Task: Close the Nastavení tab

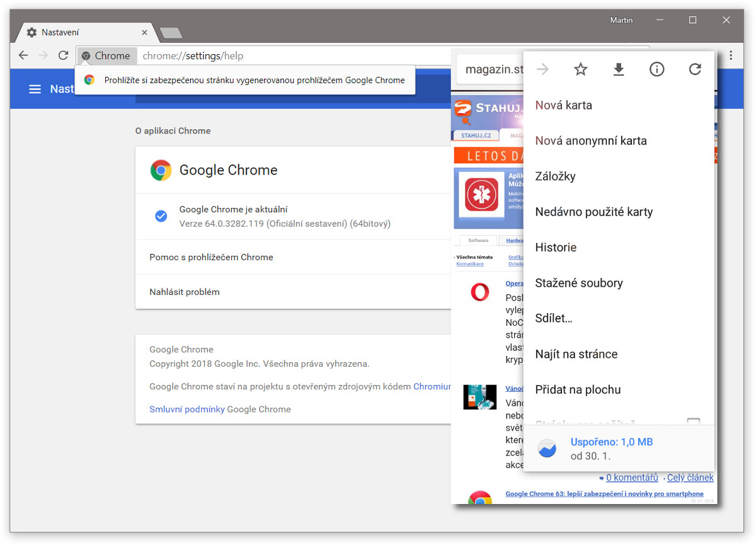Action: (145, 32)
